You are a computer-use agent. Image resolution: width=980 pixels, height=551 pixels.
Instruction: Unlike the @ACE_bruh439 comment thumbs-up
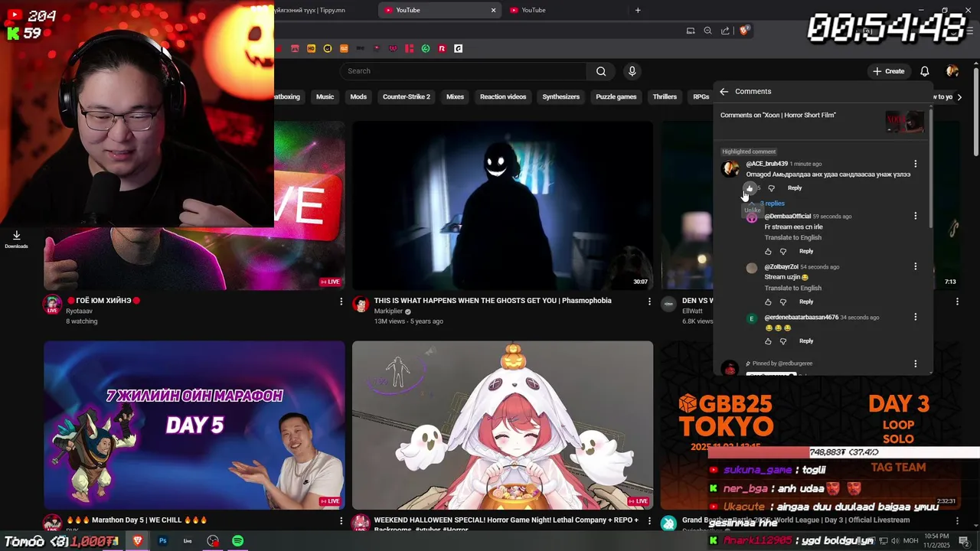[750, 188]
